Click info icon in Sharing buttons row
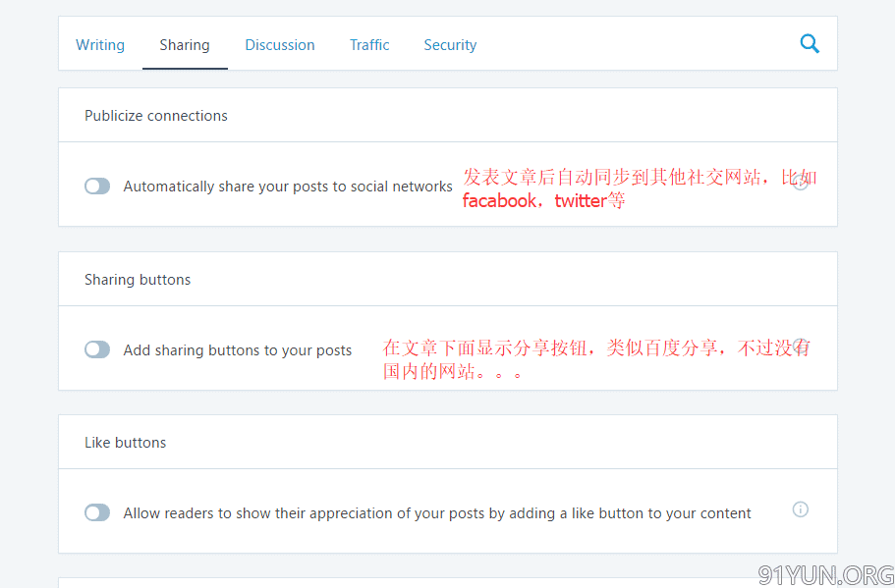Screen dimensions: 895x588 pos(800,347)
